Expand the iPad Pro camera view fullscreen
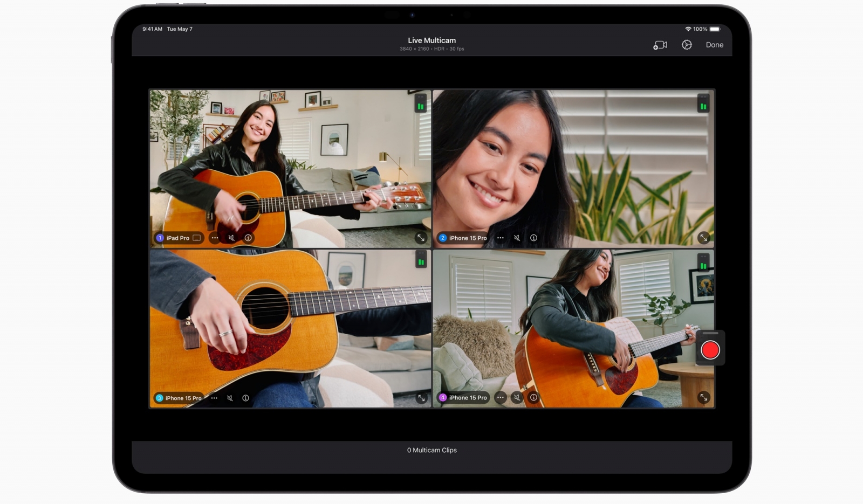The width and height of the screenshot is (863, 504). pyautogui.click(x=421, y=238)
